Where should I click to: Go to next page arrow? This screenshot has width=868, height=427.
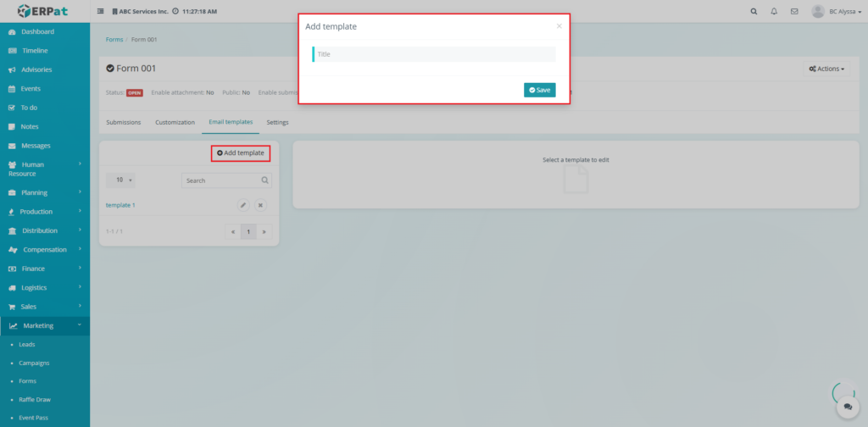[x=264, y=232]
